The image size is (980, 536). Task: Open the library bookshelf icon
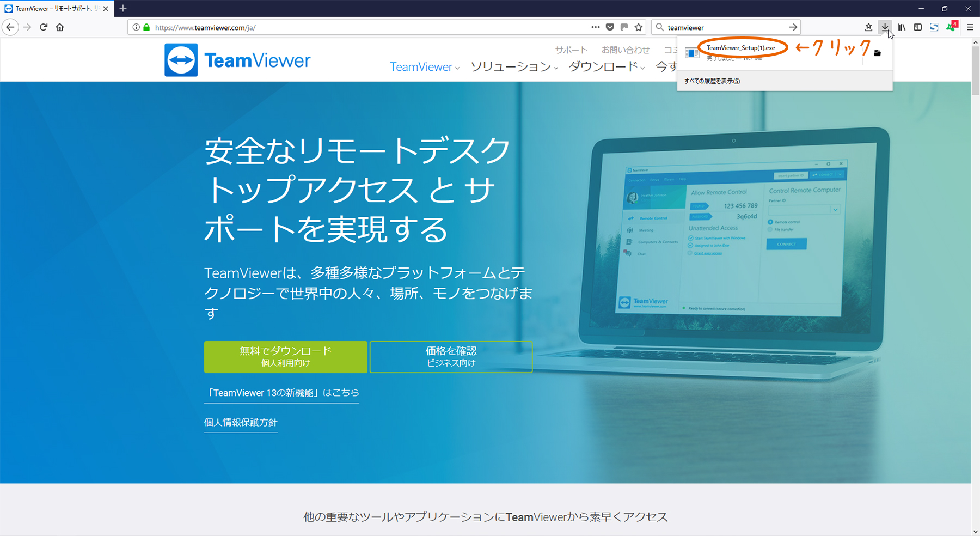[902, 27]
